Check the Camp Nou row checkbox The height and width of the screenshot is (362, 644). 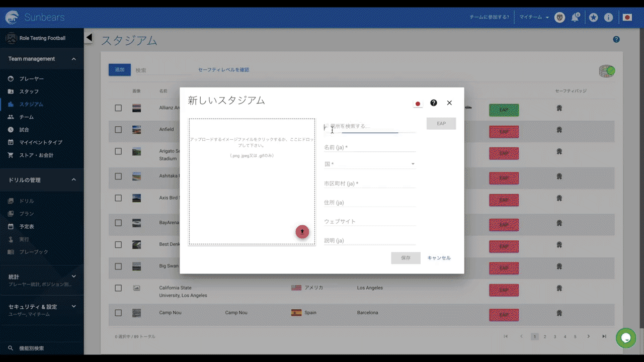tap(118, 312)
